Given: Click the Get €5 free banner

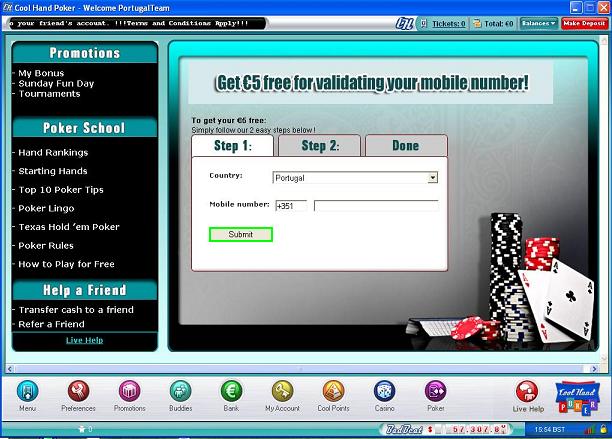Looking at the screenshot, I should coord(371,82).
